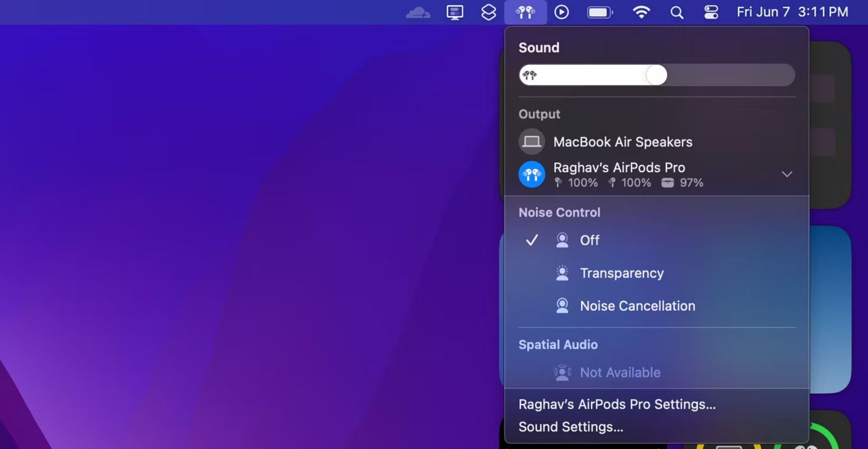
Task: Close the AirPods sound menu bar icon
Action: click(x=525, y=12)
